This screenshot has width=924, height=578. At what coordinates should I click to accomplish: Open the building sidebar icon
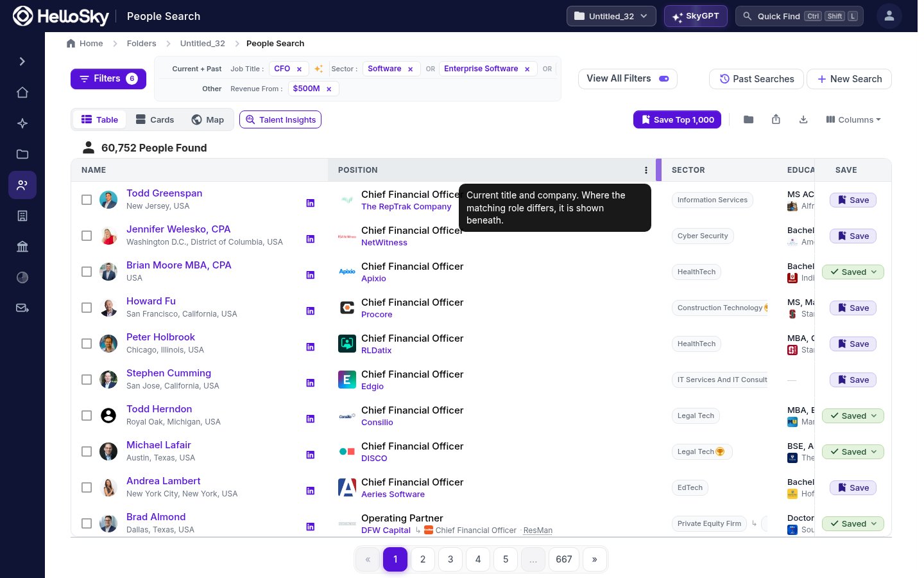(22, 216)
